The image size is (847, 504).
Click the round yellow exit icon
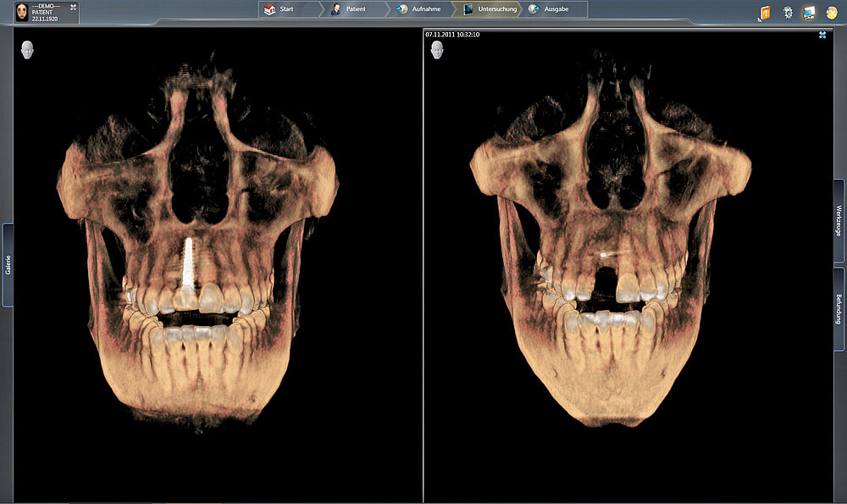point(832,13)
